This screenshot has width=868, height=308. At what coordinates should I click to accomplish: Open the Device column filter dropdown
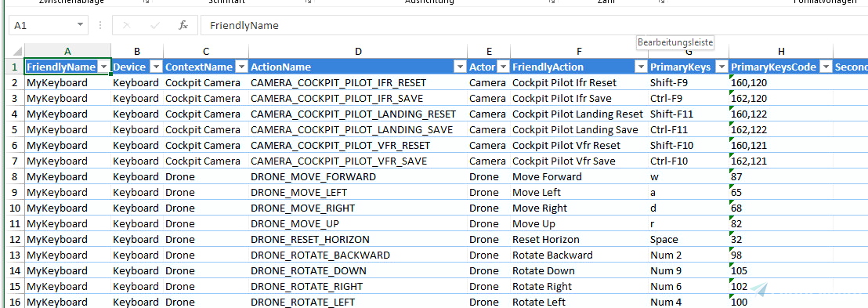[156, 67]
